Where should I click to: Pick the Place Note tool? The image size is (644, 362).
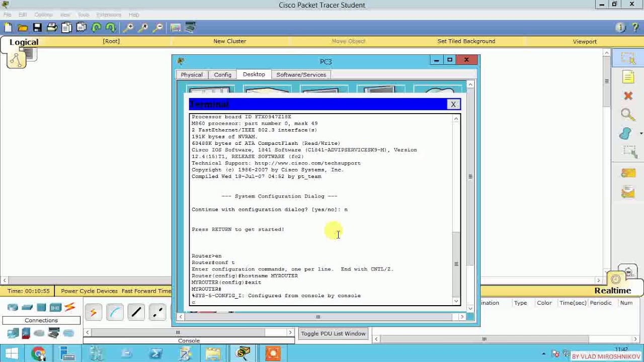click(x=628, y=77)
